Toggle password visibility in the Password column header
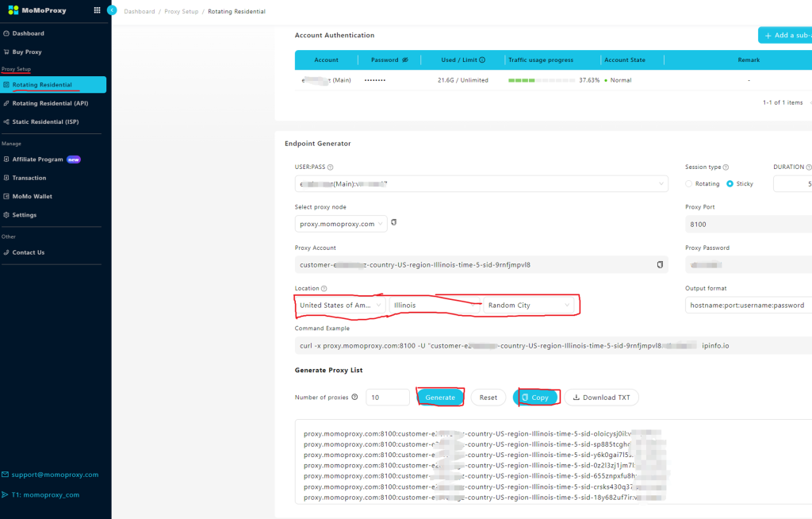812x519 pixels. 406,60
